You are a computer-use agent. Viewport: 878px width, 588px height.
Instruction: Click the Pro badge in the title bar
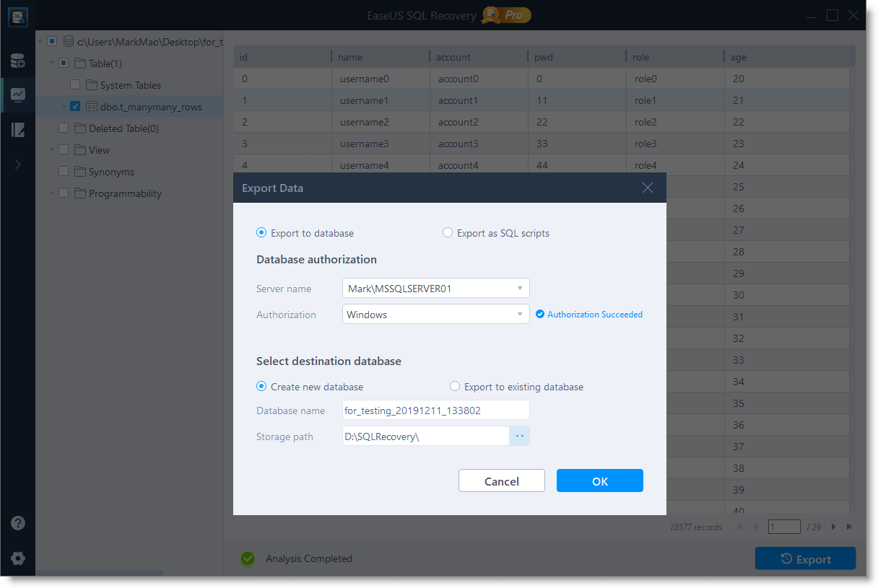(507, 14)
